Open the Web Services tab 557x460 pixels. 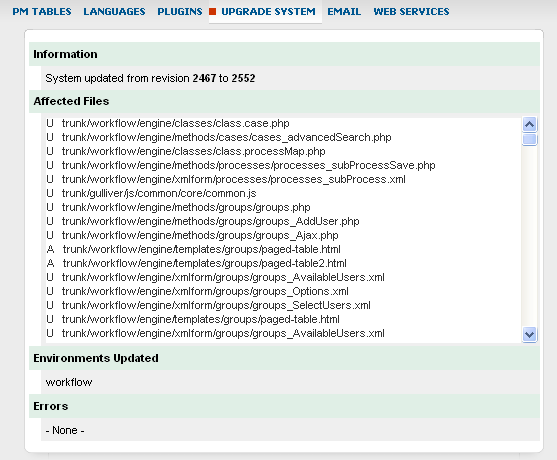pos(411,12)
